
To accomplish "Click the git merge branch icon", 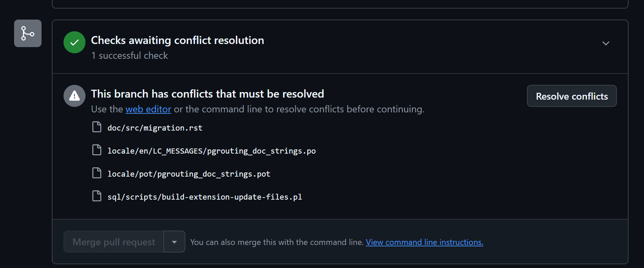I will 28,33.
